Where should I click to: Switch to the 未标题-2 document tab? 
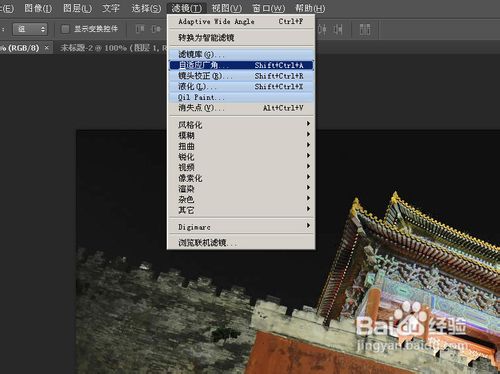coord(113,48)
